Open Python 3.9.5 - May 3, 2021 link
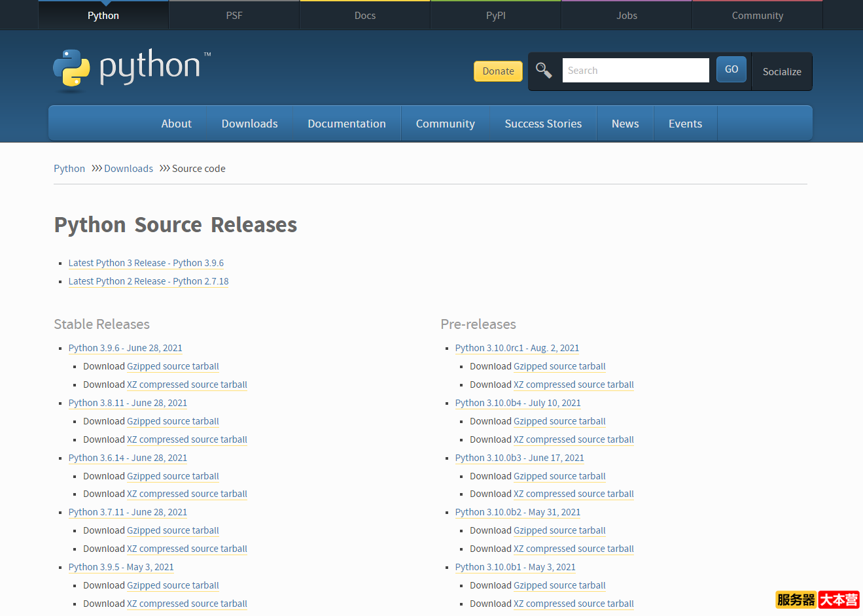Image resolution: width=863 pixels, height=616 pixels. pyautogui.click(x=121, y=567)
